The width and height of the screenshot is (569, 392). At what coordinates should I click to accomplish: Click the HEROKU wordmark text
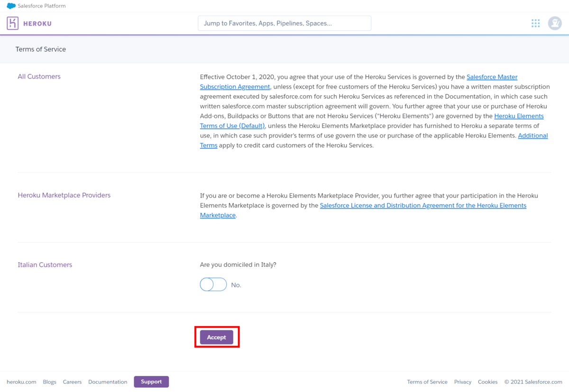click(x=37, y=23)
